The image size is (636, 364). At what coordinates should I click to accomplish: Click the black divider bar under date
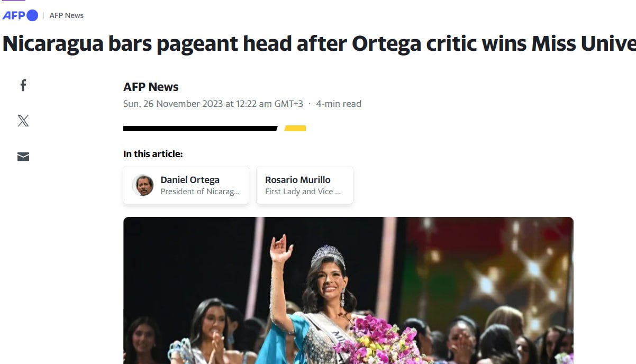click(x=201, y=129)
